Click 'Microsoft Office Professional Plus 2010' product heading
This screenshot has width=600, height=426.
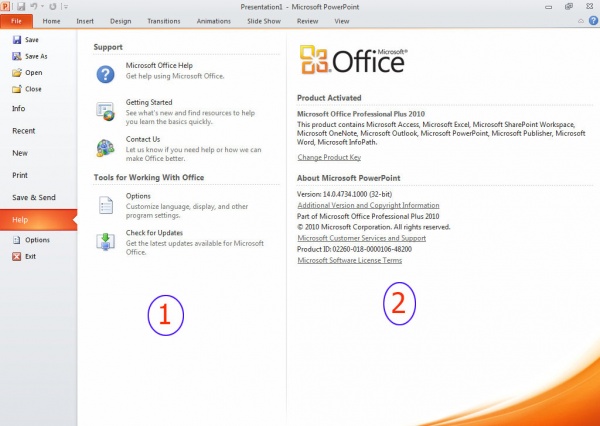tap(361, 114)
